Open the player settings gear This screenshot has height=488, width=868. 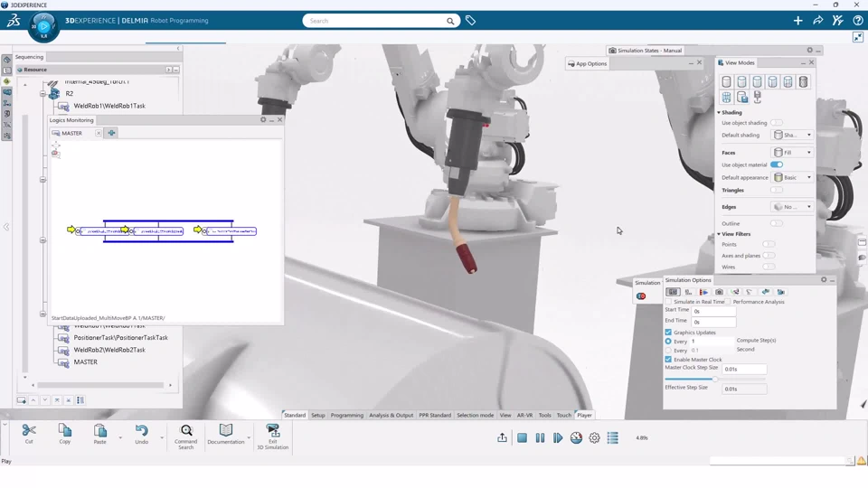pyautogui.click(x=595, y=437)
